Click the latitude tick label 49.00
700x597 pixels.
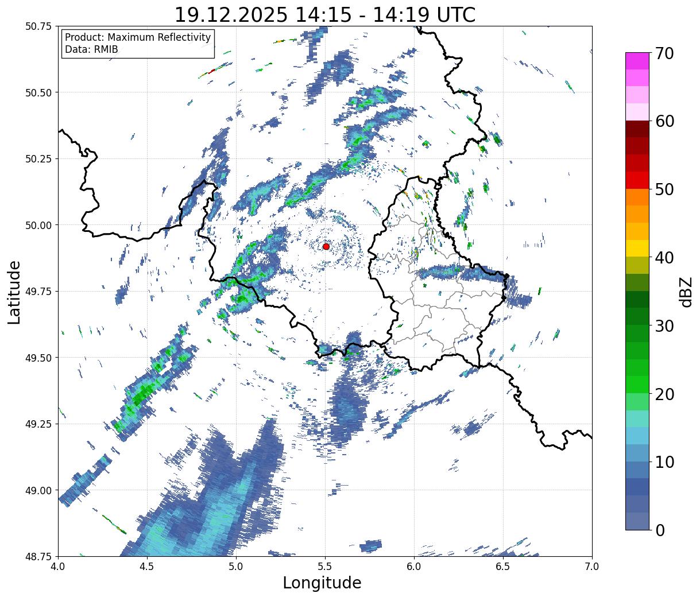point(38,490)
